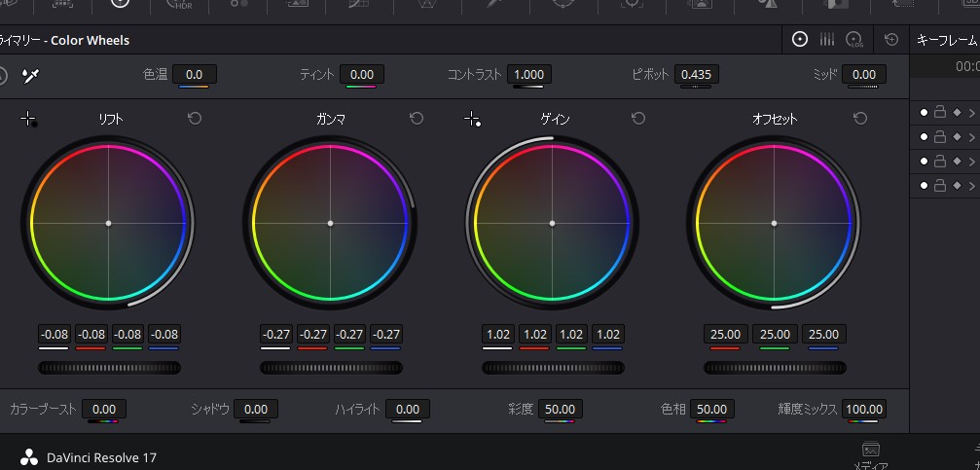980x470 pixels.
Task: Click the keyframe diamond in topmost keyframe row
Action: 957,113
